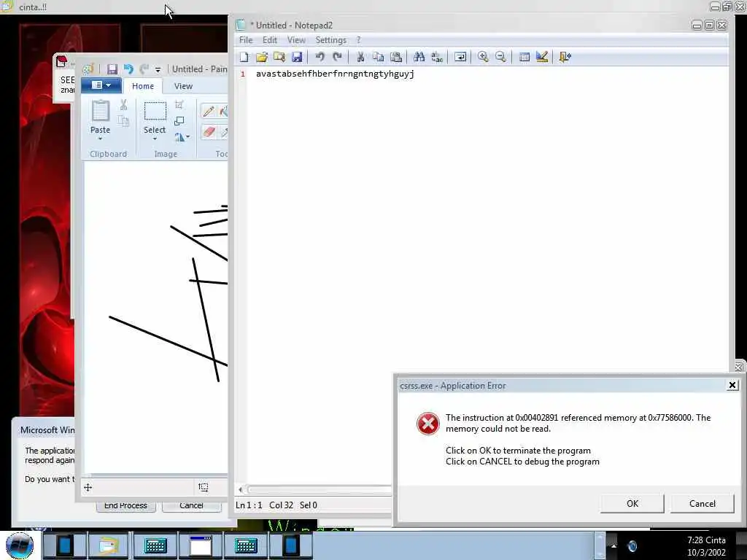
Task: Click Open folder icon in Notepad2 toolbar
Action: [262, 57]
